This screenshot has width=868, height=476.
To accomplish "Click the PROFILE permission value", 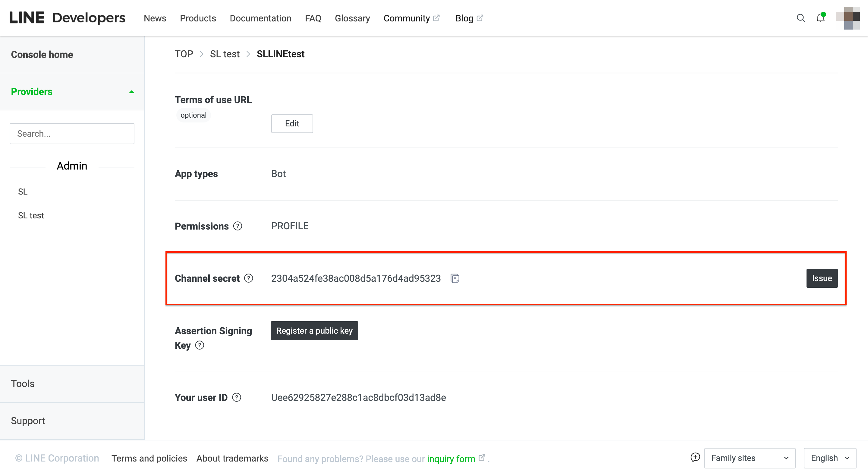I will coord(290,226).
